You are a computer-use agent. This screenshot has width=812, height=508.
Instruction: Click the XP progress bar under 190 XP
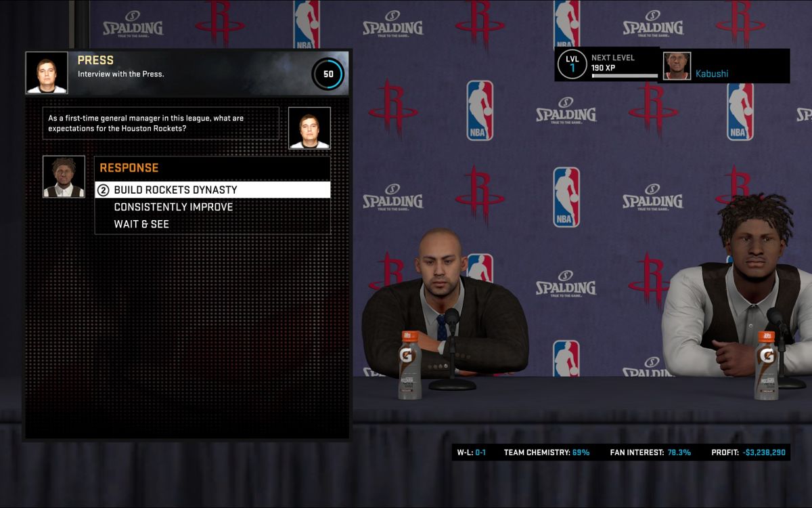point(624,76)
